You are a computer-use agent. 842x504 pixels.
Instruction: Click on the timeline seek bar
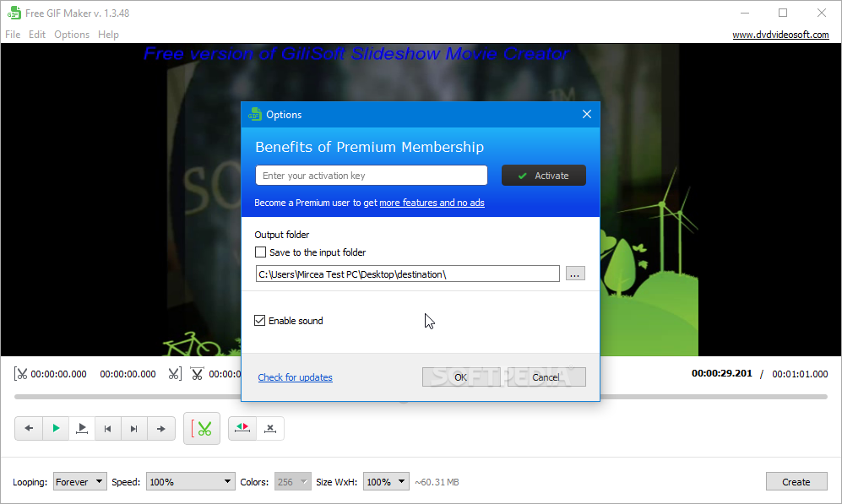pos(421,397)
